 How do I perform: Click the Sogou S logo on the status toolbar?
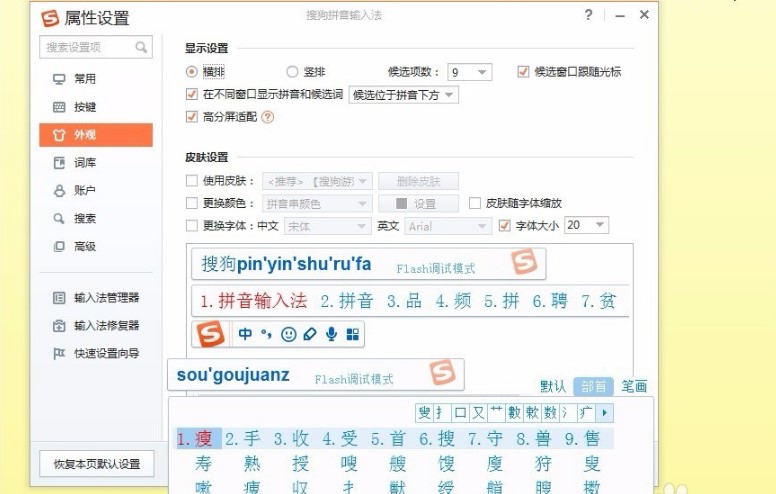pos(211,334)
